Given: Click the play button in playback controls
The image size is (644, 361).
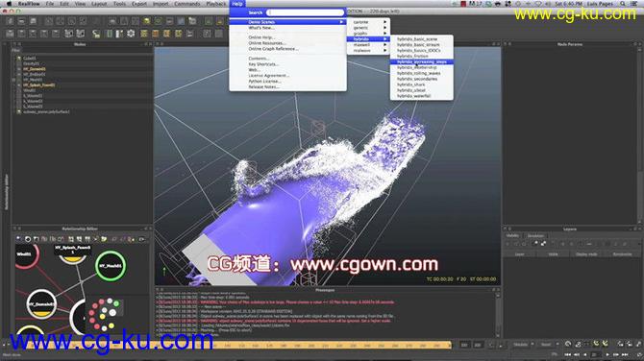Looking at the screenshot, I should (x=607, y=354).
